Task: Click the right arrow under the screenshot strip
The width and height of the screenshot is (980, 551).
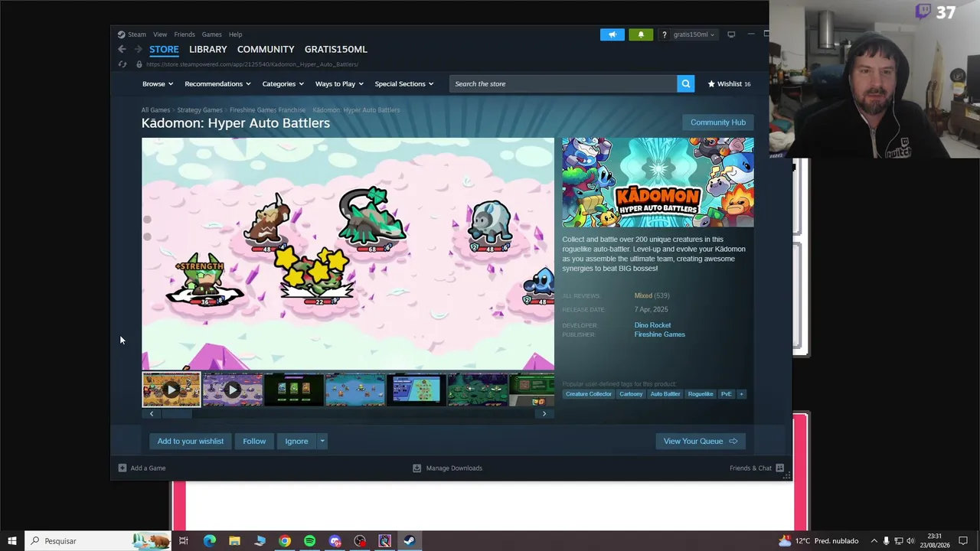Action: [x=544, y=413]
